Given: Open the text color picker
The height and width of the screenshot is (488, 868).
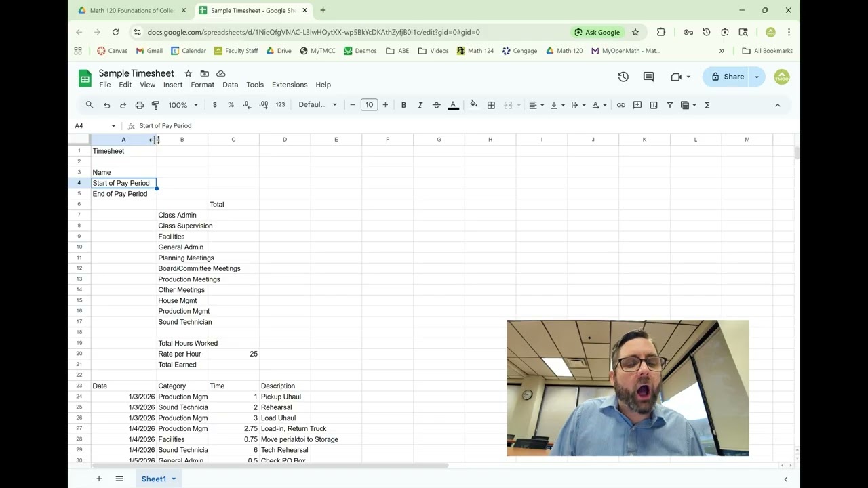Looking at the screenshot, I should click(x=454, y=105).
